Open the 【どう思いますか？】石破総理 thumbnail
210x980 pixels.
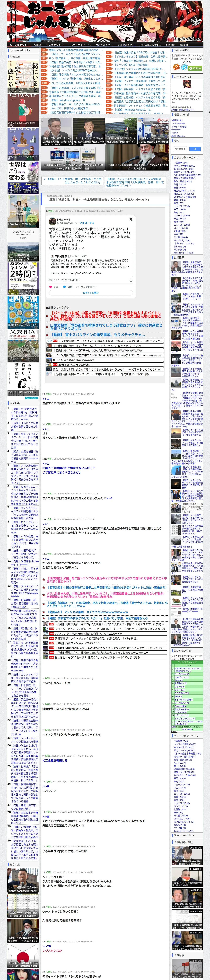click(x=89, y=131)
